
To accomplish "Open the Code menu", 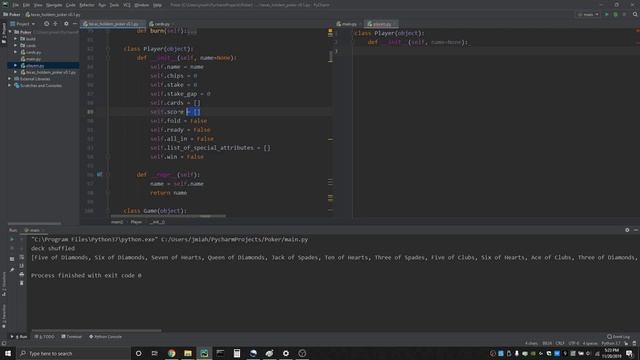I will (x=71, y=5).
